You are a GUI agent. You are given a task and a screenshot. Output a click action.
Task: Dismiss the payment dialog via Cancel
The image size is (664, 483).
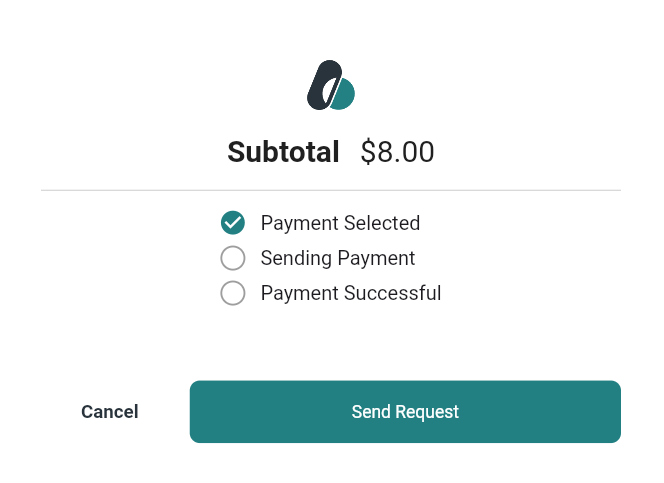(110, 412)
